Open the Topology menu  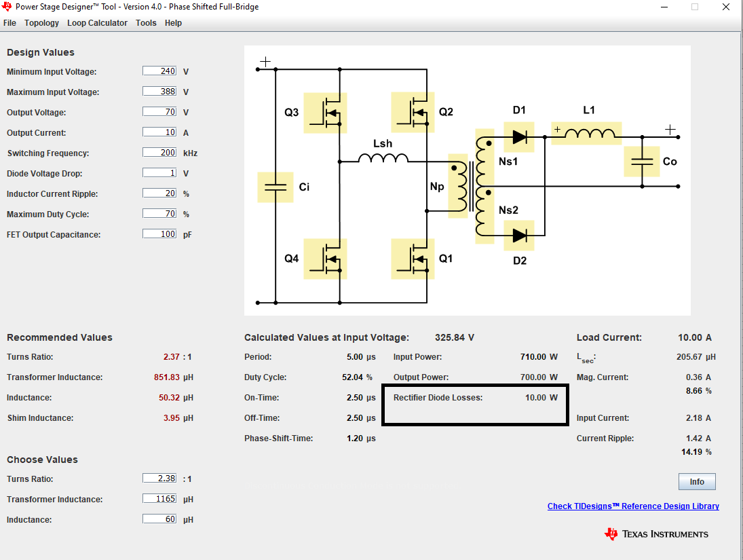[41, 23]
